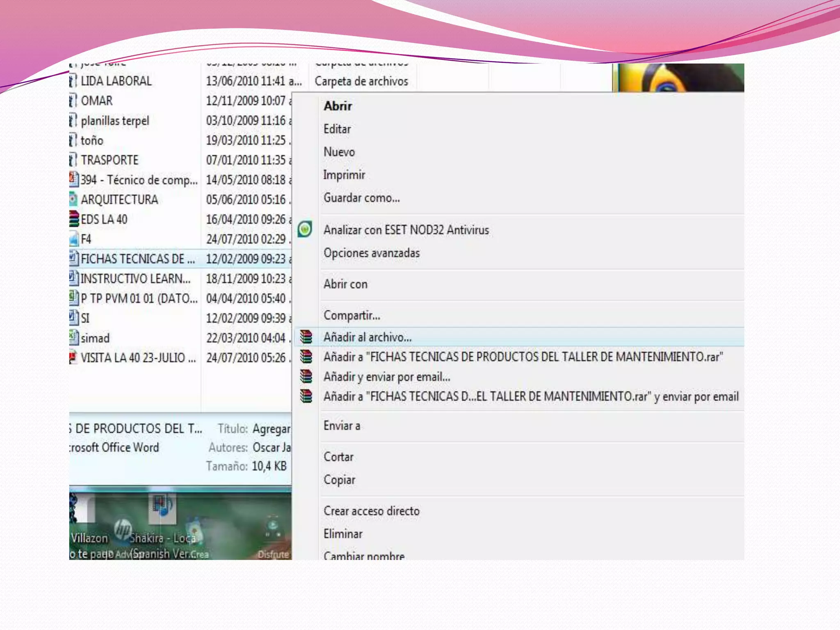Select Editar from the context menu
840x630 pixels.
coord(337,129)
